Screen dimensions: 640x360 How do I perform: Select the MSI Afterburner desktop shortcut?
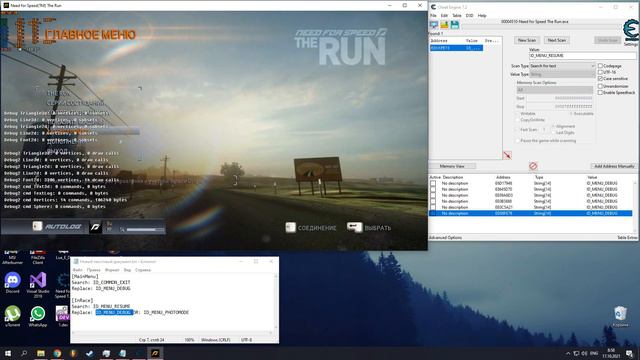coord(13,258)
